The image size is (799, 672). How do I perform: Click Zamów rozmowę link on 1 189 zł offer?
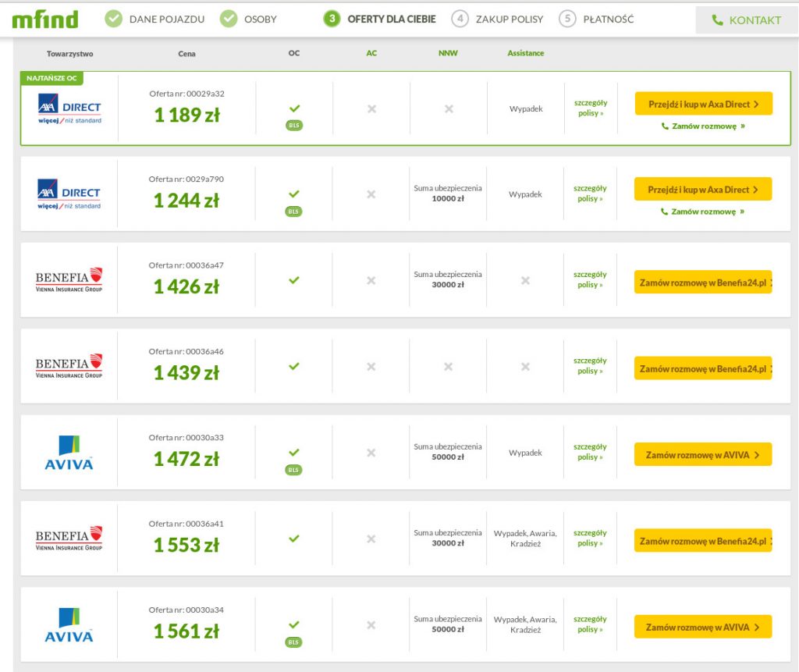click(x=704, y=126)
